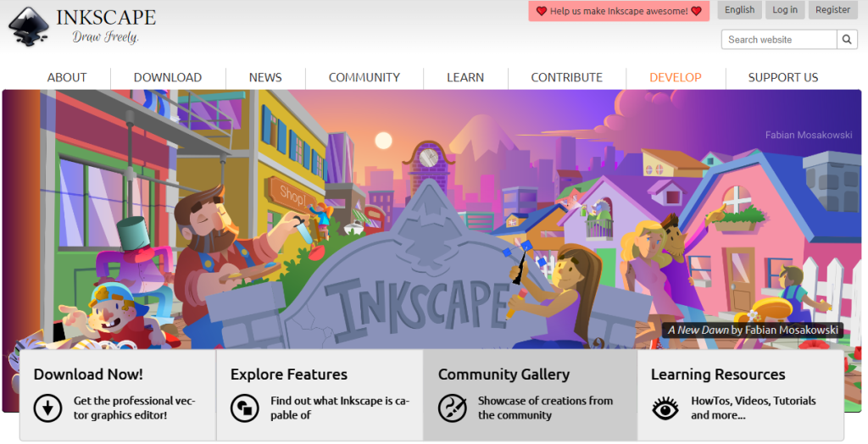
Task: Open the English language selector
Action: click(x=739, y=10)
